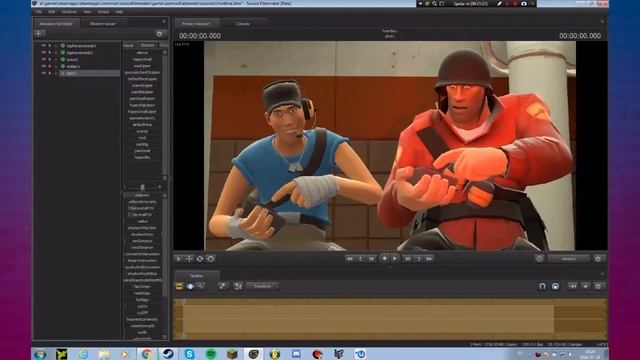
Task: Expand the first animation set row
Action: click(50, 46)
